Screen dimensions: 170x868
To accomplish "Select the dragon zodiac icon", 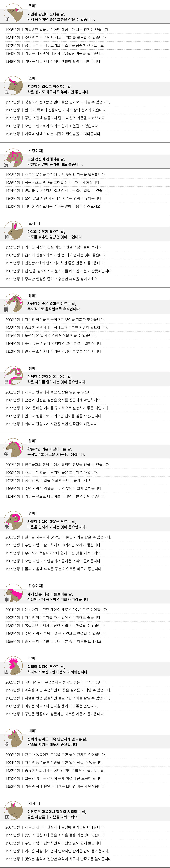I will (13, 303).
